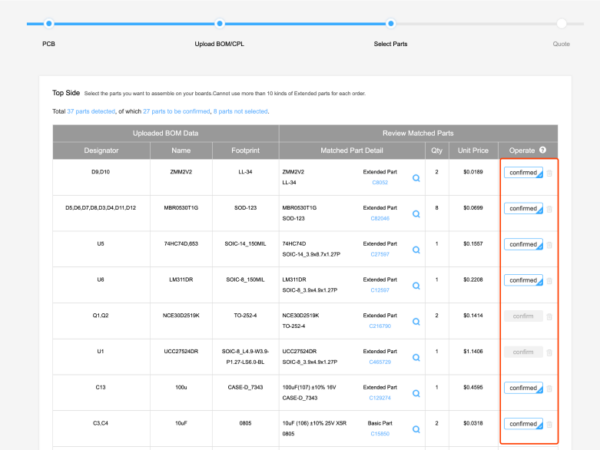Click the Operate help question mark icon
600x450 pixels.
point(542,150)
